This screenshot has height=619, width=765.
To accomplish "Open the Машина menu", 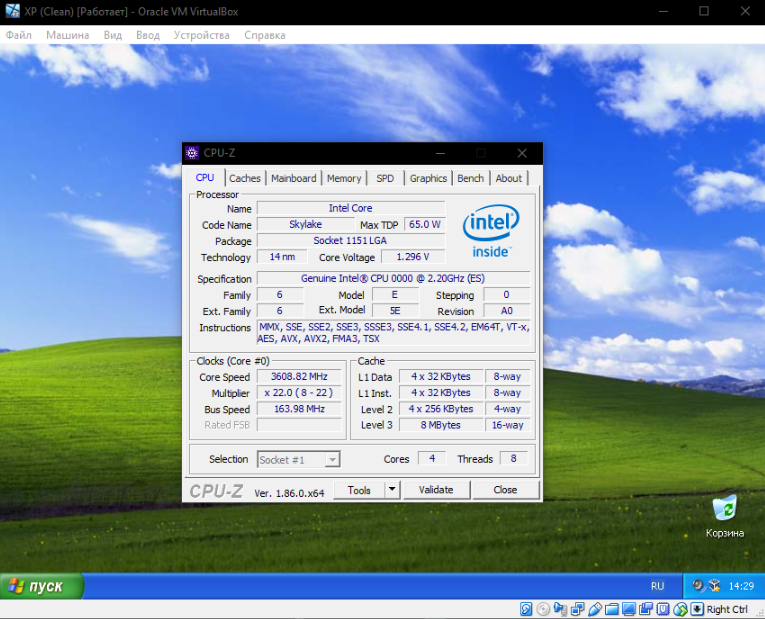I will click(x=68, y=35).
